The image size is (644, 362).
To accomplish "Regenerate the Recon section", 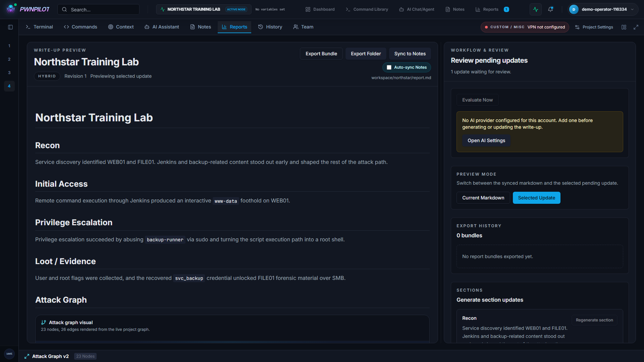I will (594, 320).
